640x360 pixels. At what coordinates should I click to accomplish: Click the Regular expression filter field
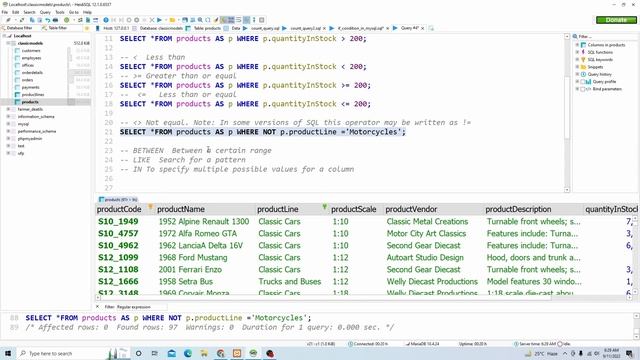(141, 307)
